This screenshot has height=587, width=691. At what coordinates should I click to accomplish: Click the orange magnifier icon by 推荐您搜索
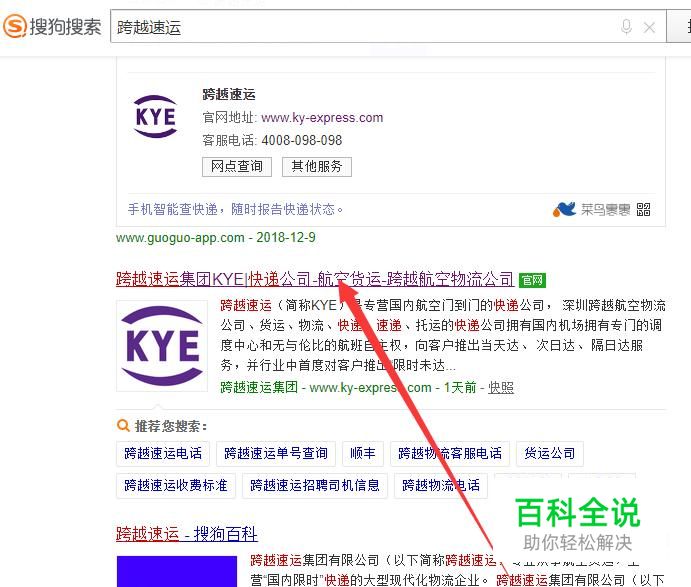click(x=123, y=426)
